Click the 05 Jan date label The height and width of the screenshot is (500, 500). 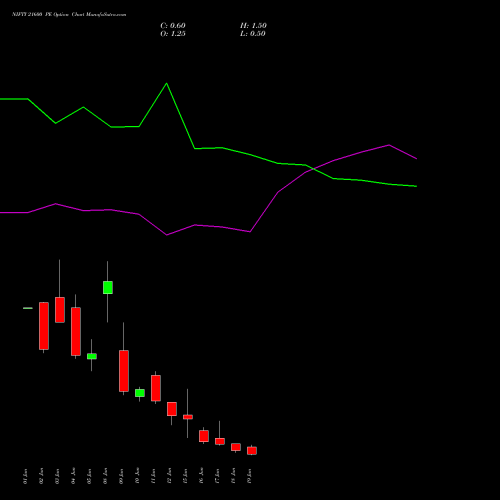tap(89, 476)
